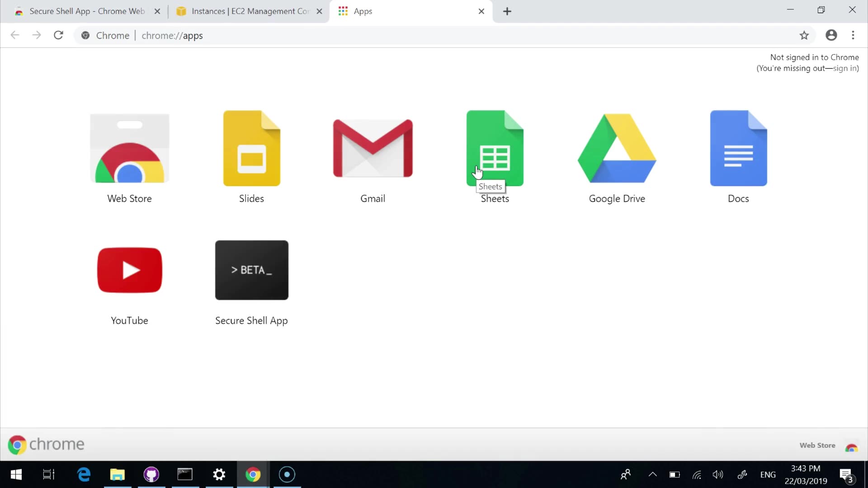868x488 pixels.
Task: Open the Google Drive app
Action: coord(617,149)
